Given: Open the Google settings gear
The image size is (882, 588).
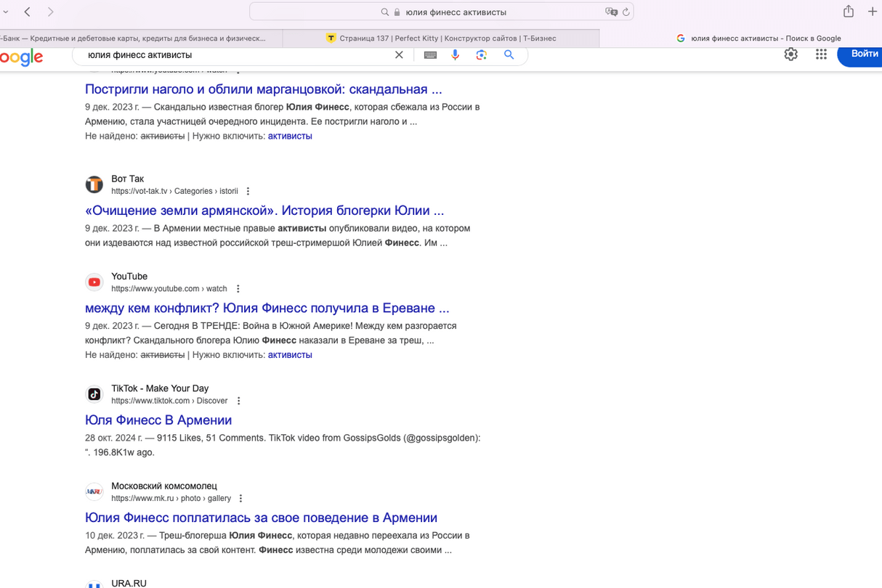Looking at the screenshot, I should (x=790, y=54).
